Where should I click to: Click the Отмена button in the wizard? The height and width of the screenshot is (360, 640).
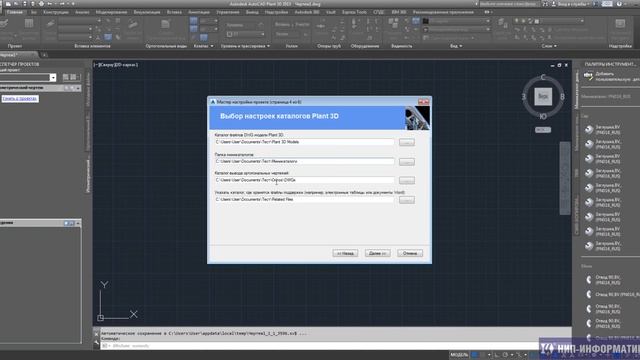(x=410, y=253)
